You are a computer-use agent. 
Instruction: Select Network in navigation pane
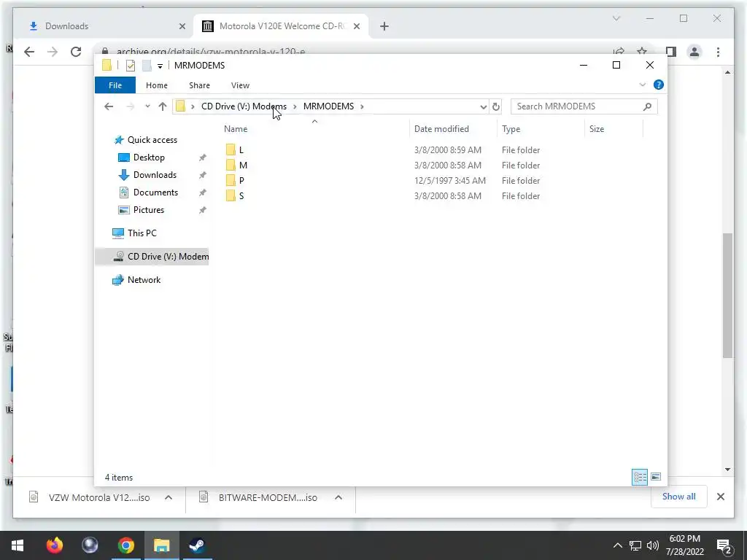coord(144,279)
